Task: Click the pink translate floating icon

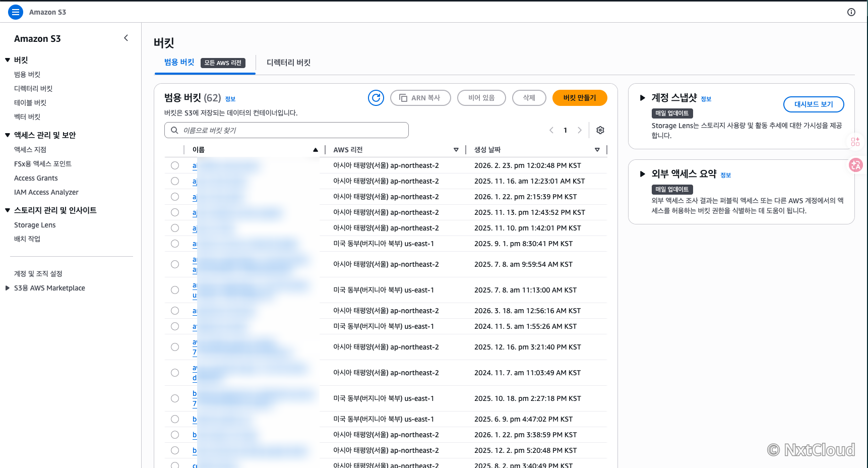Action: click(x=856, y=165)
